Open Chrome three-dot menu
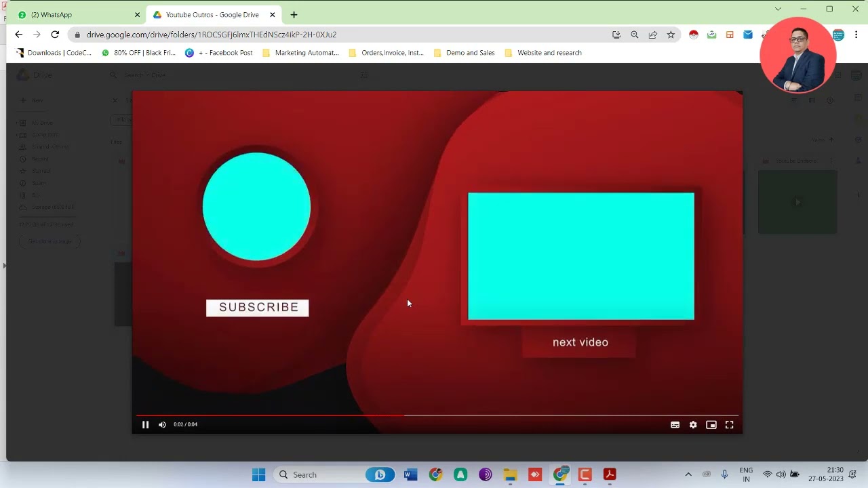This screenshot has height=488, width=868. click(x=856, y=35)
